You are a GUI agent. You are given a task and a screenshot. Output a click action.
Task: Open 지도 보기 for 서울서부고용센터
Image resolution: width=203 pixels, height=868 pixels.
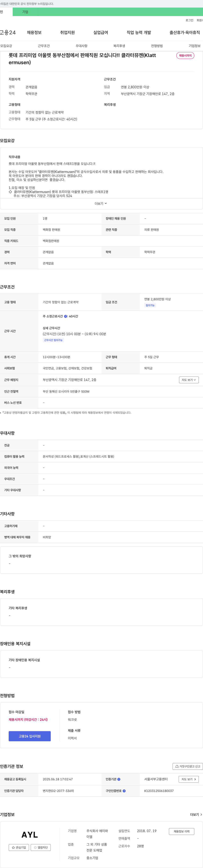click(189, 779)
